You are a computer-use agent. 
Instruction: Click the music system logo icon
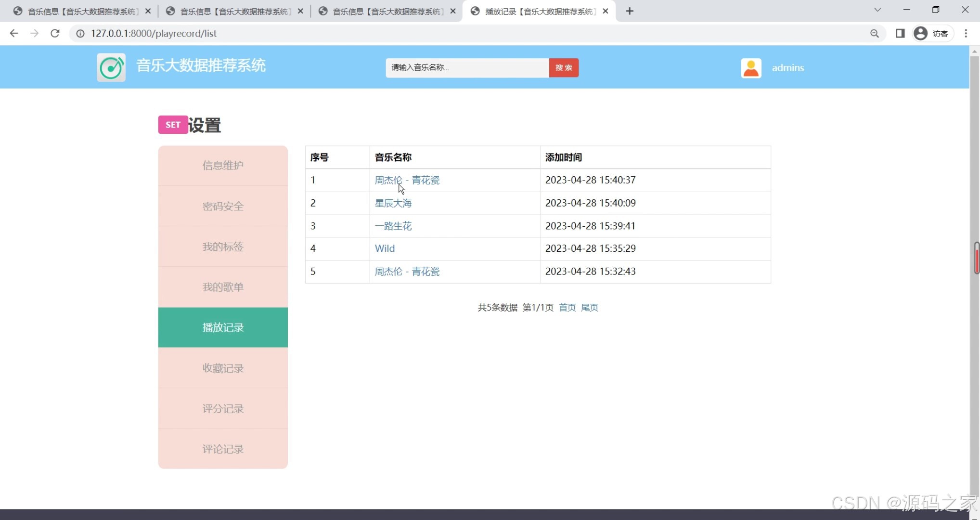pyautogui.click(x=111, y=67)
